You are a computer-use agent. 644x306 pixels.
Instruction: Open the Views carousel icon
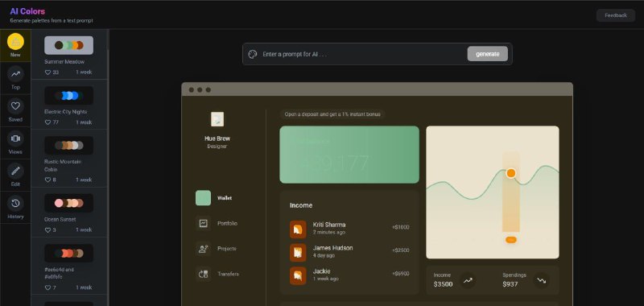pos(15,139)
